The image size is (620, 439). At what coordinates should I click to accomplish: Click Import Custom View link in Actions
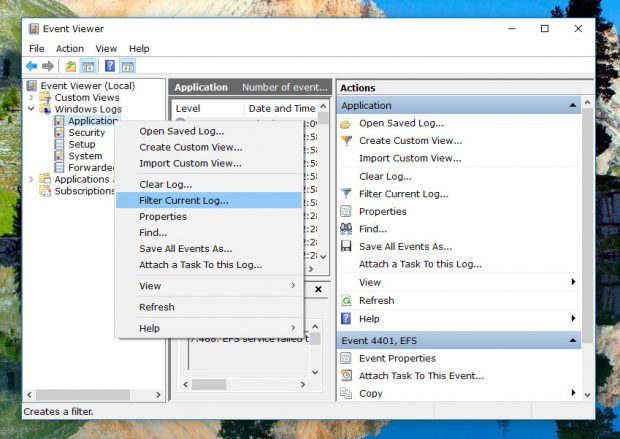410,158
